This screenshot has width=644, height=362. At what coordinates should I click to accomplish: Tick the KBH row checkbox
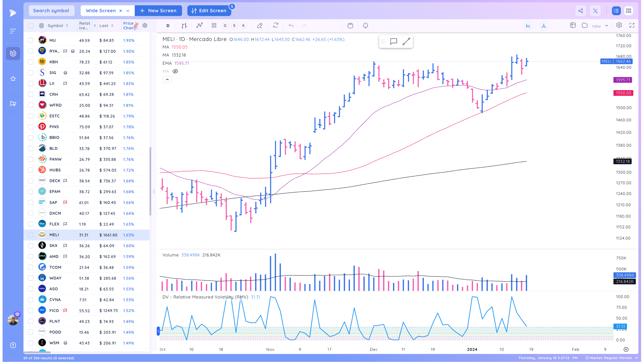31,62
